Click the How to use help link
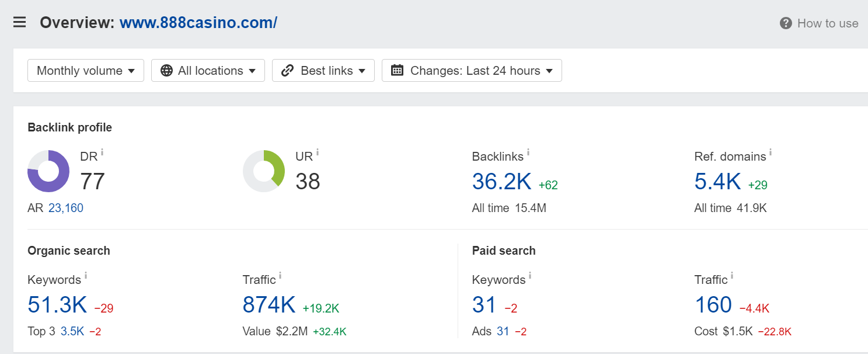 pyautogui.click(x=819, y=23)
